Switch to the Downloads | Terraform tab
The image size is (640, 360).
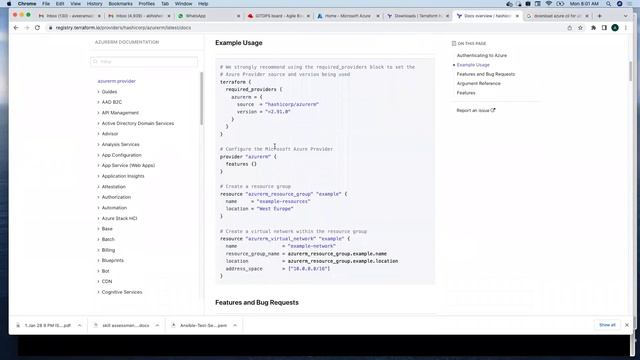417,16
